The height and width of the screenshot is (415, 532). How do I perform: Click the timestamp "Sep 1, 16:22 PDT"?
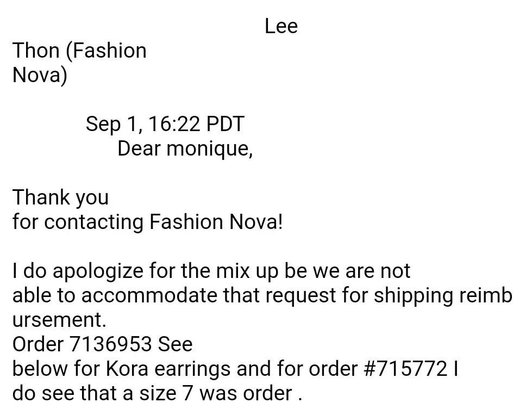165,124
